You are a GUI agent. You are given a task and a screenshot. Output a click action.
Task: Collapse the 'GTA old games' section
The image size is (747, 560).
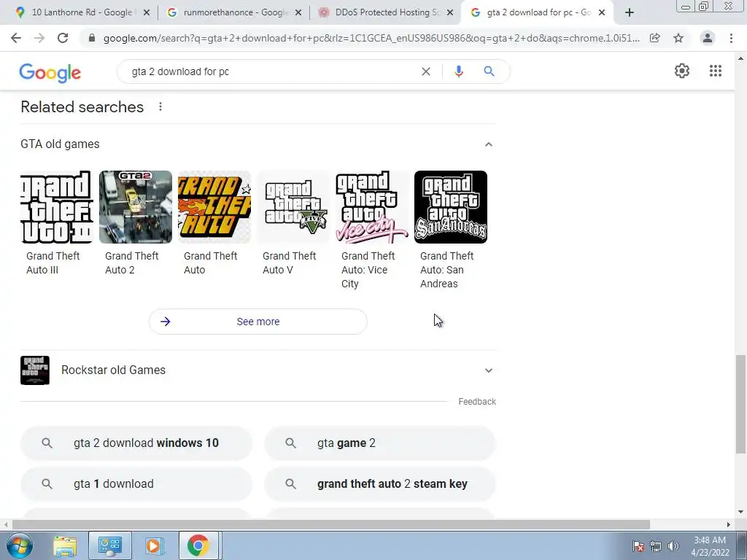tap(488, 144)
